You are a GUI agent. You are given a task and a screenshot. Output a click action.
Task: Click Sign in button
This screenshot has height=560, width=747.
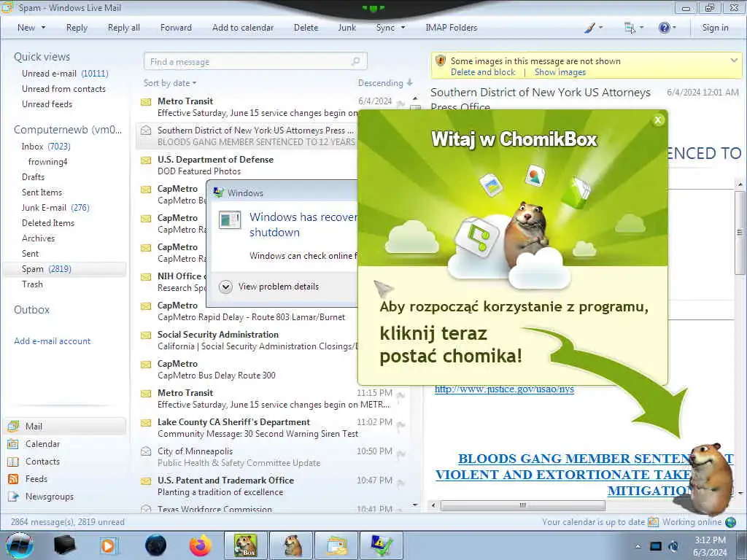715,28
